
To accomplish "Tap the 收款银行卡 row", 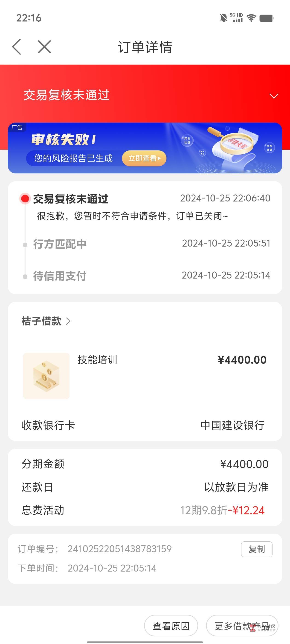I will 145,425.
